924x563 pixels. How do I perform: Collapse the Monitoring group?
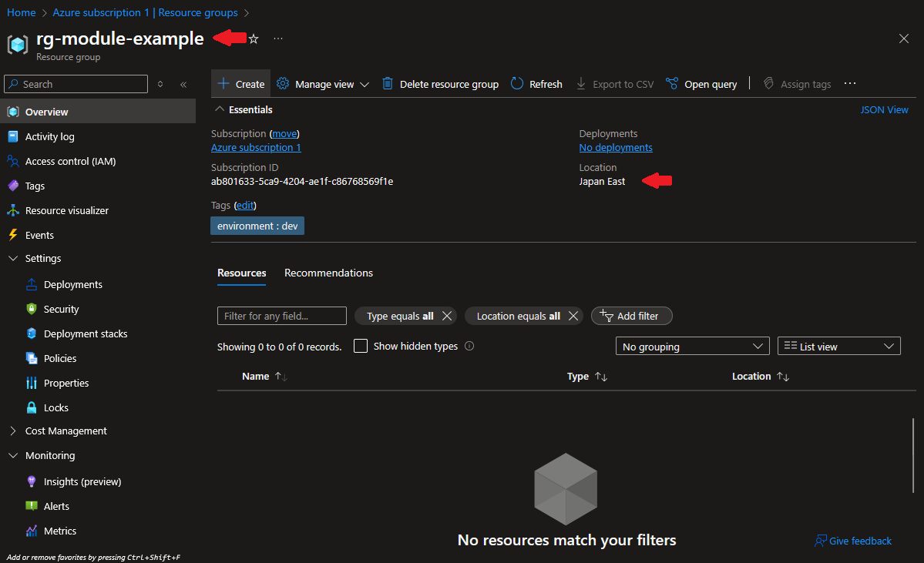click(x=13, y=456)
